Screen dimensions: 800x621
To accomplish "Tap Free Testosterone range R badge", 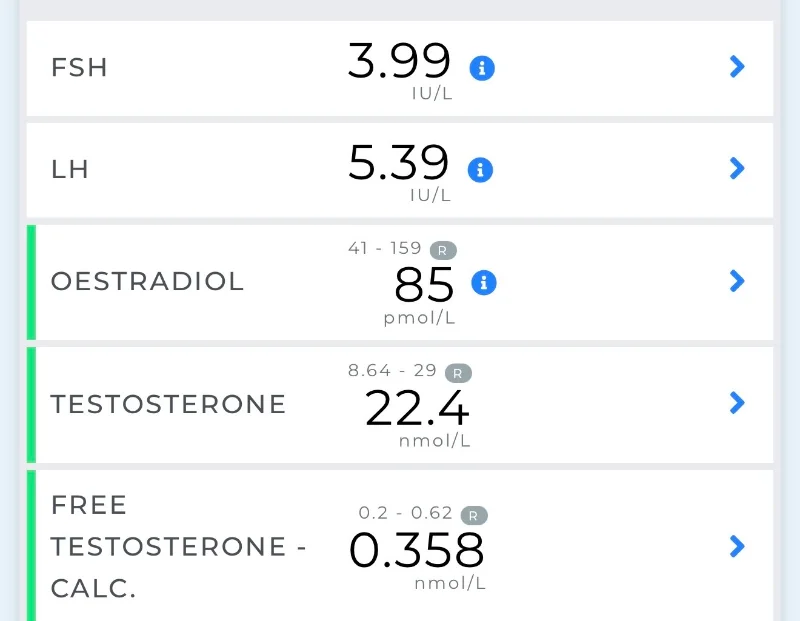I will 474,515.
